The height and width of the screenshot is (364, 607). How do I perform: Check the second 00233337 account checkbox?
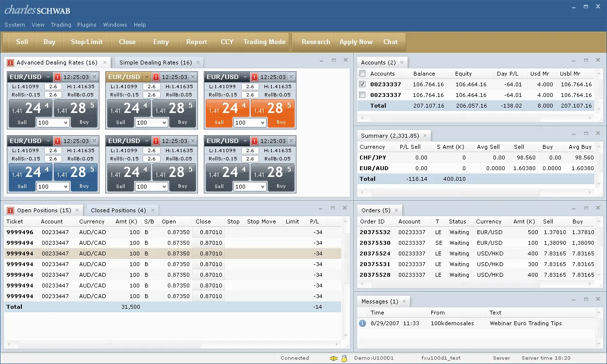[x=362, y=95]
